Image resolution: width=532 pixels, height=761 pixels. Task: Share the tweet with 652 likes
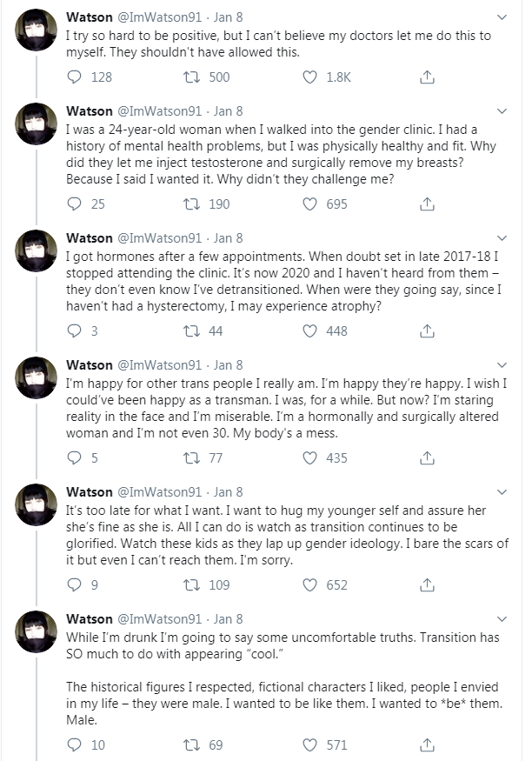point(427,585)
